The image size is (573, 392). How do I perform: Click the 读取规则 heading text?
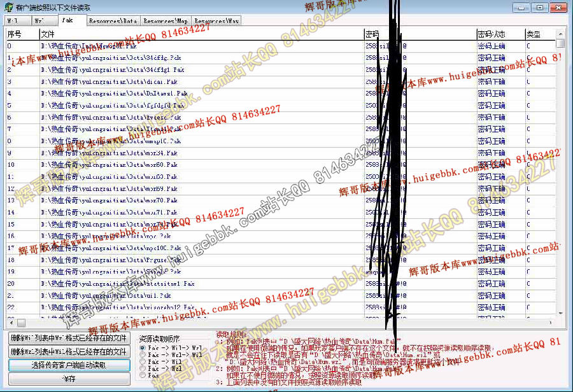[232, 334]
